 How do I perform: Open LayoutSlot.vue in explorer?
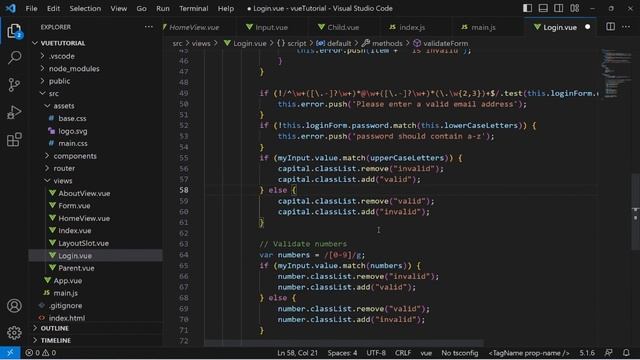(83, 243)
